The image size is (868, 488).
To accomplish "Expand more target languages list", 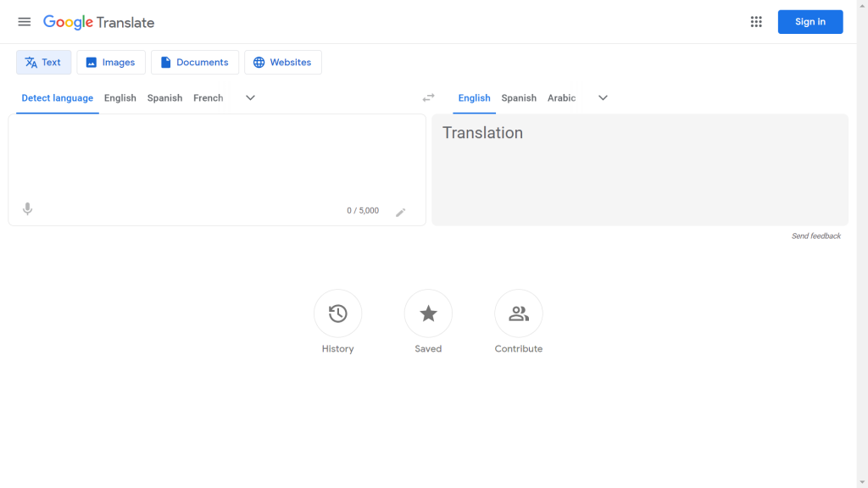I will pos(603,97).
